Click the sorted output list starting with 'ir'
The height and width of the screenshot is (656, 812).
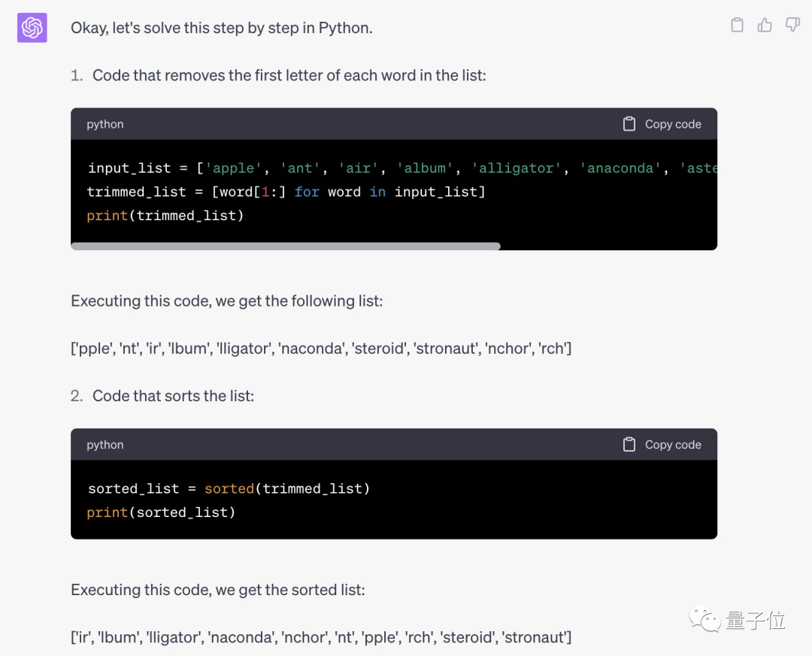[321, 637]
